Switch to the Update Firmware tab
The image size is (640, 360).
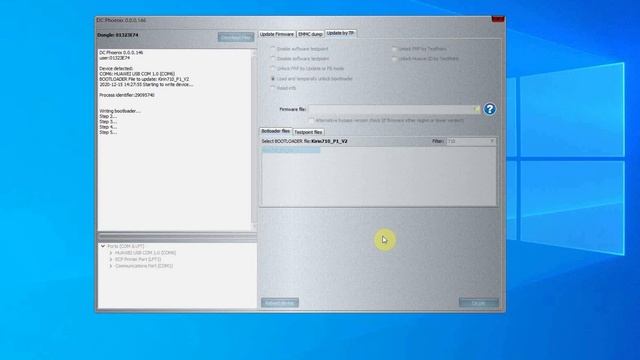(277, 34)
